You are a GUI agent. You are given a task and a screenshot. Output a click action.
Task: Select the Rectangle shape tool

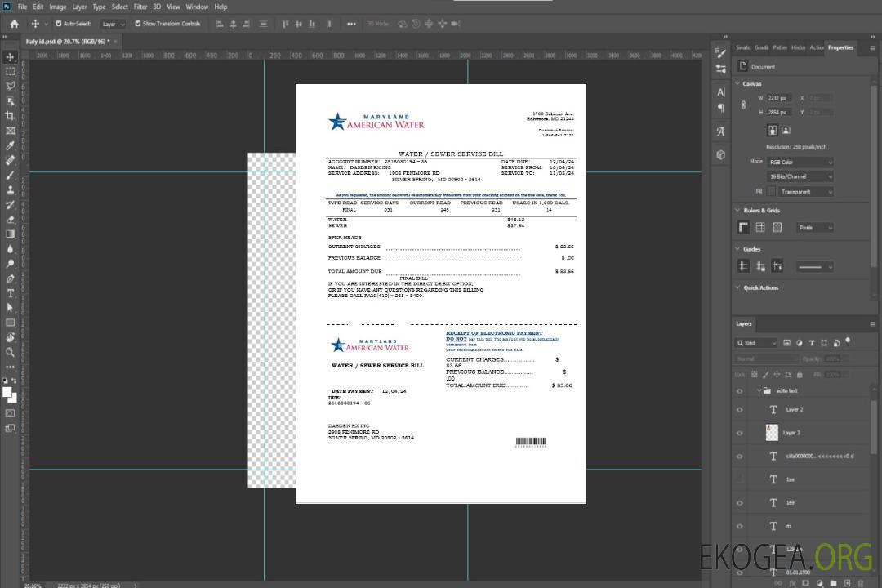point(10,323)
